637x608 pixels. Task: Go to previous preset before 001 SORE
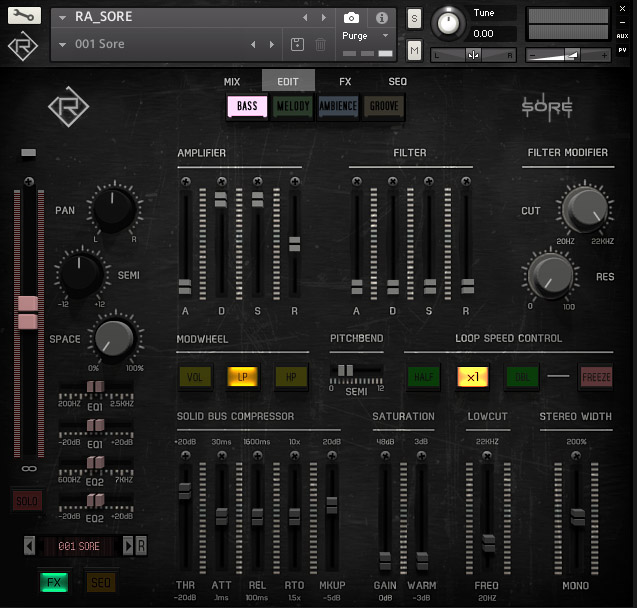[x=29, y=546]
